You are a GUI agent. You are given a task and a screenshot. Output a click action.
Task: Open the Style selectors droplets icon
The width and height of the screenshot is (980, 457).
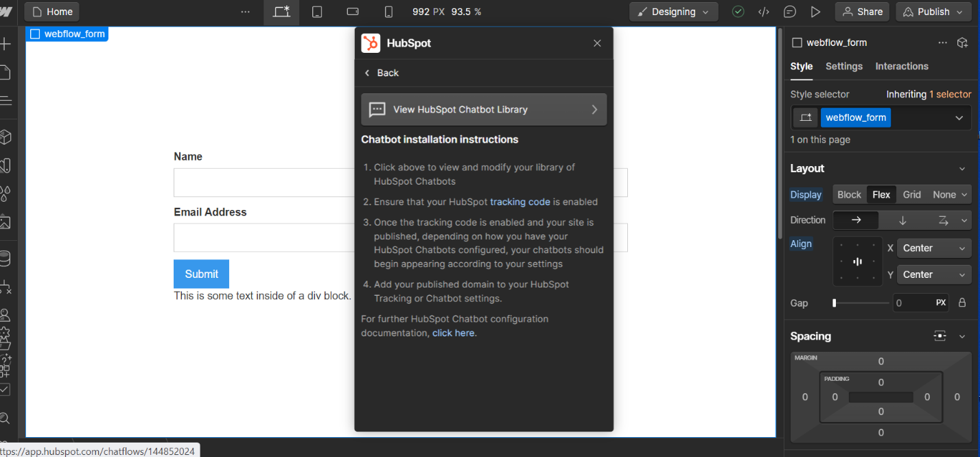[5, 194]
